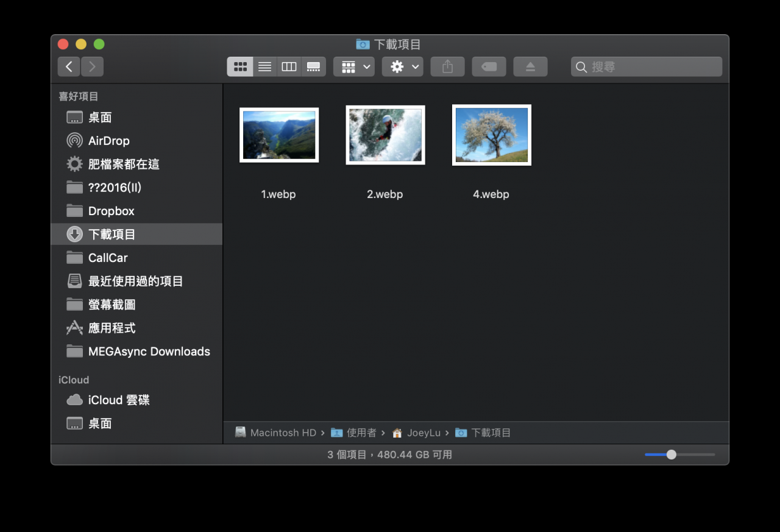Open iCloud 雲碟 in the sidebar
The height and width of the screenshot is (532, 780).
pos(119,400)
